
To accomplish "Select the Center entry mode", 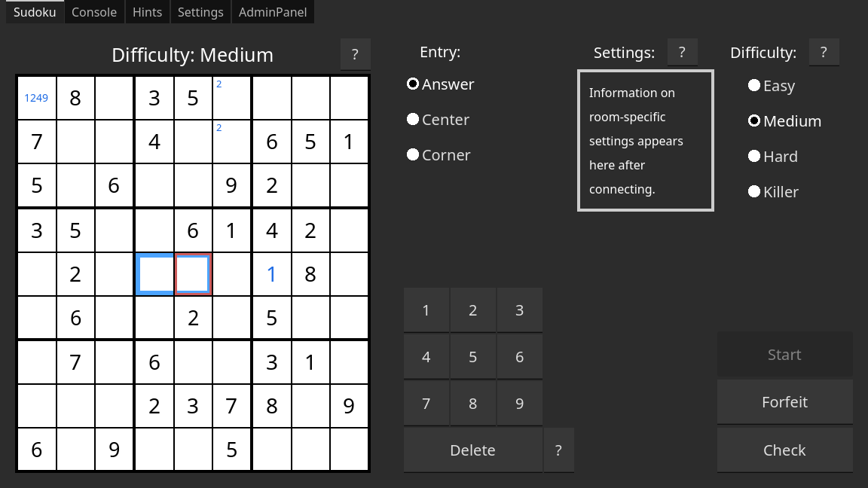I will [413, 120].
